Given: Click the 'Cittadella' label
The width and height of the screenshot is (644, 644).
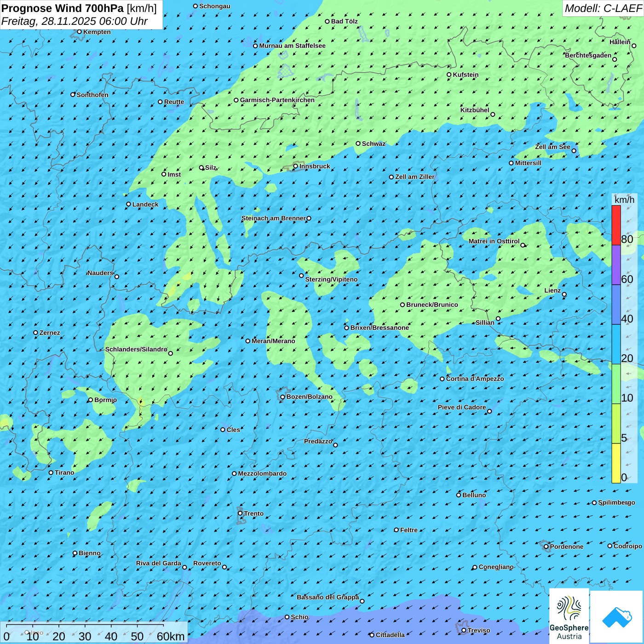Looking at the screenshot, I should (390, 635).
